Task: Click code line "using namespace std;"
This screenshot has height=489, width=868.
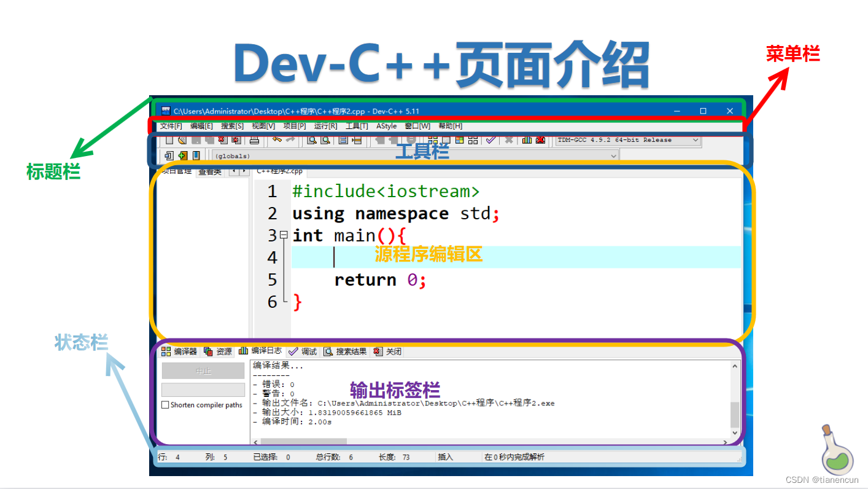Action: [397, 213]
